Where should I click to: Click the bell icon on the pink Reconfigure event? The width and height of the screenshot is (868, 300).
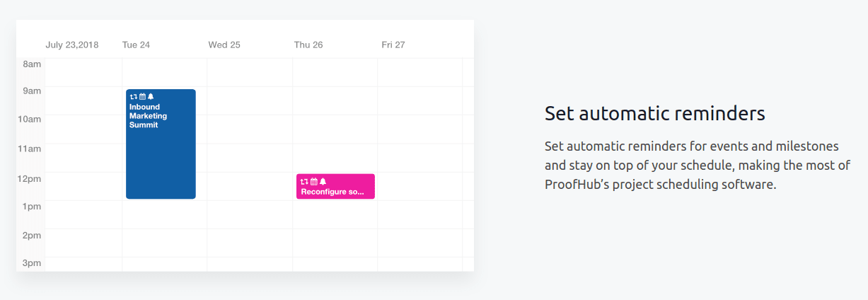tap(323, 182)
